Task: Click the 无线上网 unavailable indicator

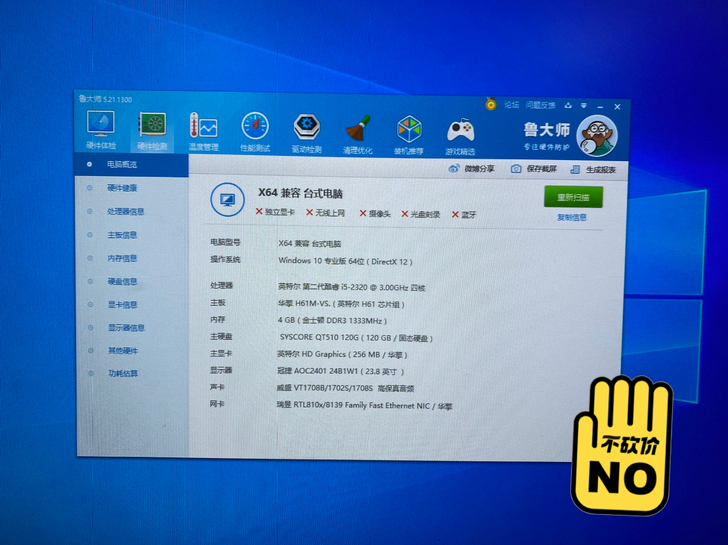Action: coord(325,213)
